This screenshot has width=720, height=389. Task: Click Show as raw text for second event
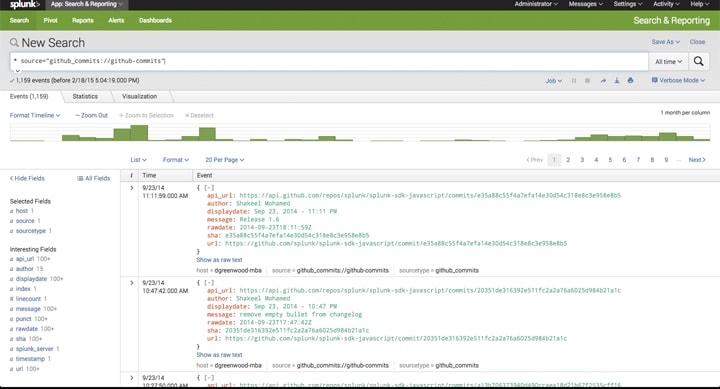tap(219, 355)
